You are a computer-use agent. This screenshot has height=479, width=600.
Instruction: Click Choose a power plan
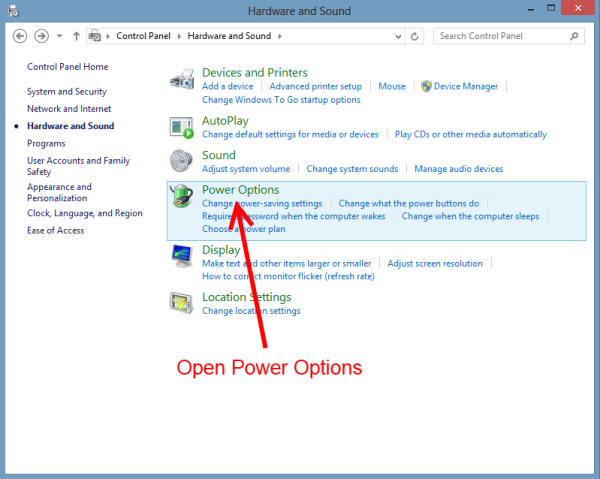(x=244, y=229)
